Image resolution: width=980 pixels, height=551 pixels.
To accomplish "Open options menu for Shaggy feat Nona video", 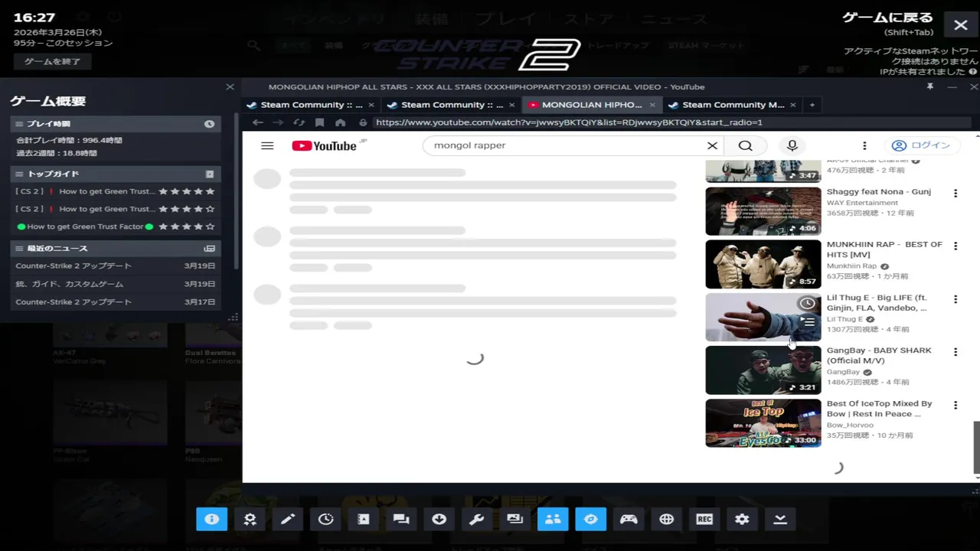I will pyautogui.click(x=955, y=194).
